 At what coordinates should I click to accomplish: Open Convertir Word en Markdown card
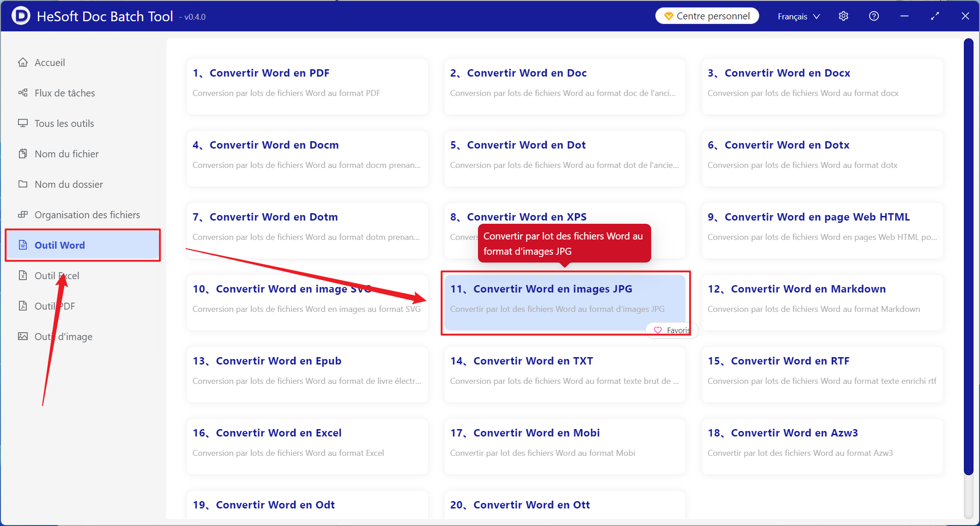(822, 302)
